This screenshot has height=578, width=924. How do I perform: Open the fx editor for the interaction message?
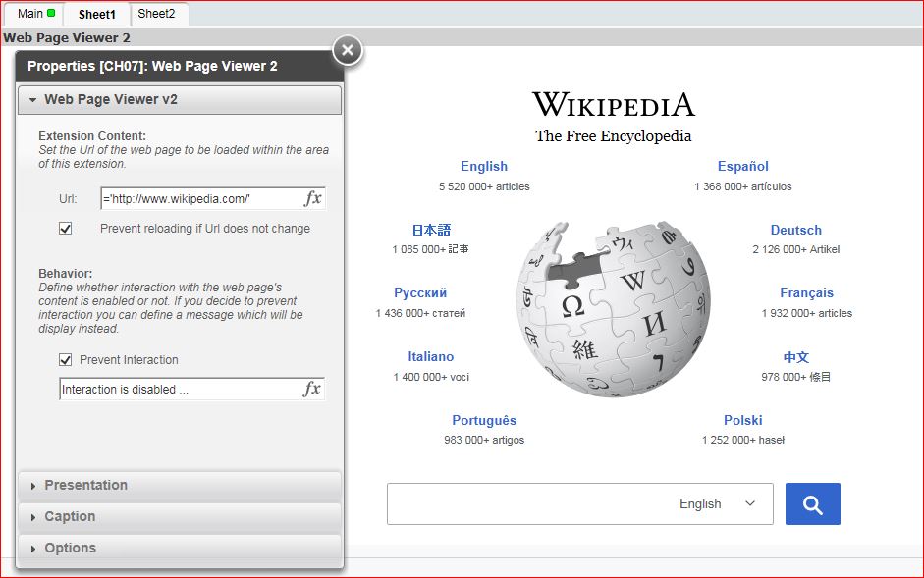312,389
